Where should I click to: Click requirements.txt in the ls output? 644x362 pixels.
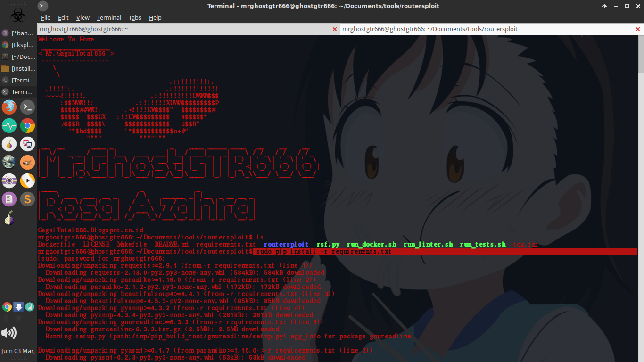[226, 244]
